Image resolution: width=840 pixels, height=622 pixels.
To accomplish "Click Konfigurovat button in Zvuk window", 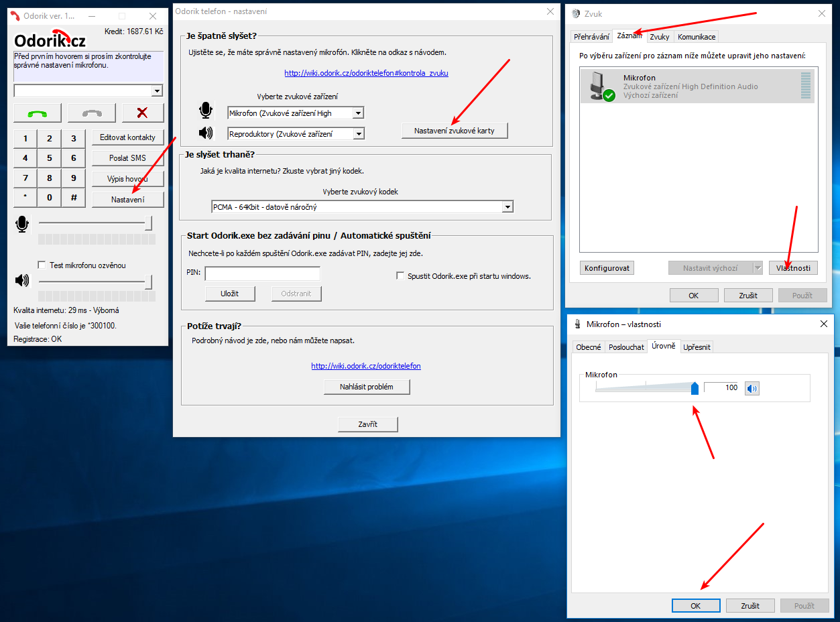I will click(x=607, y=268).
